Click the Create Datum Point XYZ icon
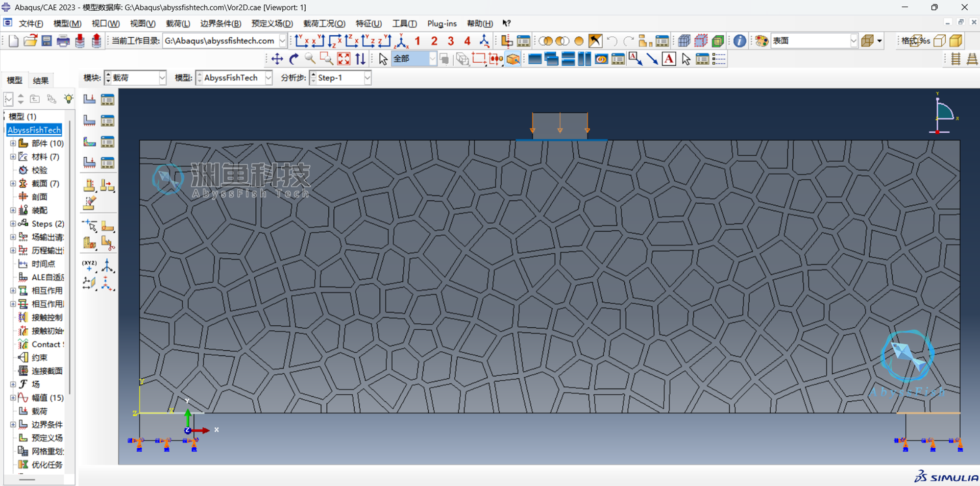Screen dimensions: 980x486 tap(90, 266)
